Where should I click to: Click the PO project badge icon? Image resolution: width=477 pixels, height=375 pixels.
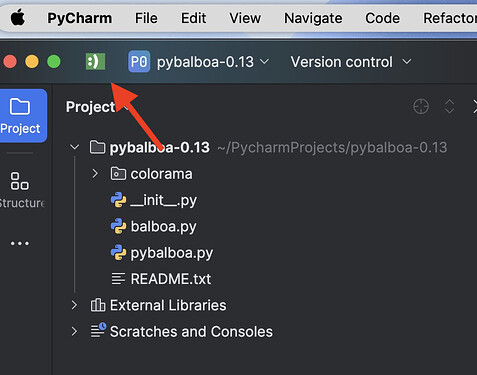tap(139, 62)
